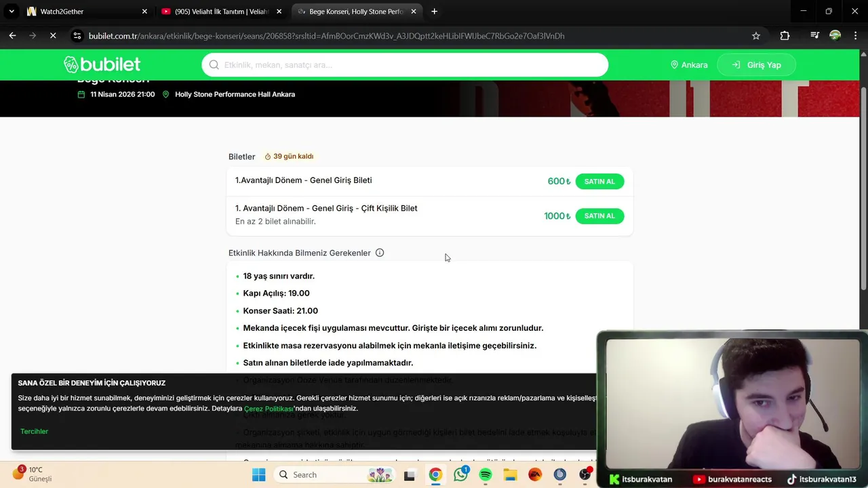Select the Bege Konseri, Holly Stone tab

[355, 12]
